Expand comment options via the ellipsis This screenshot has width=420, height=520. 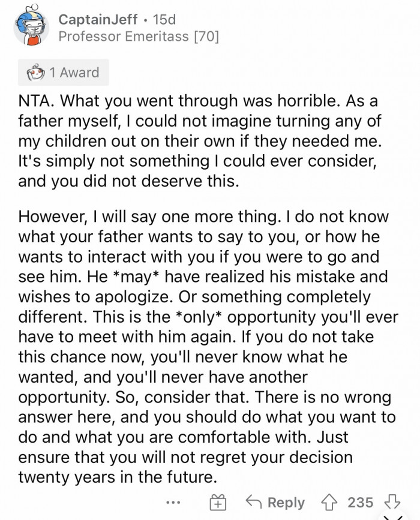click(173, 504)
